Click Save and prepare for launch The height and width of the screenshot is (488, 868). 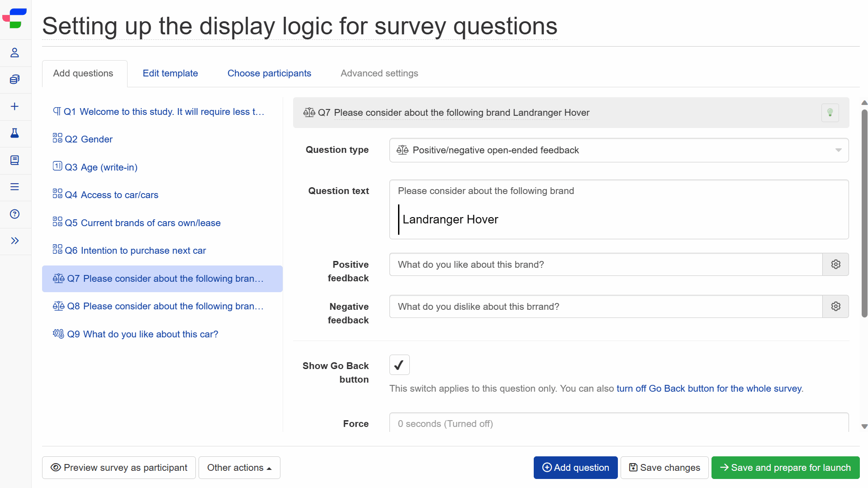point(785,468)
